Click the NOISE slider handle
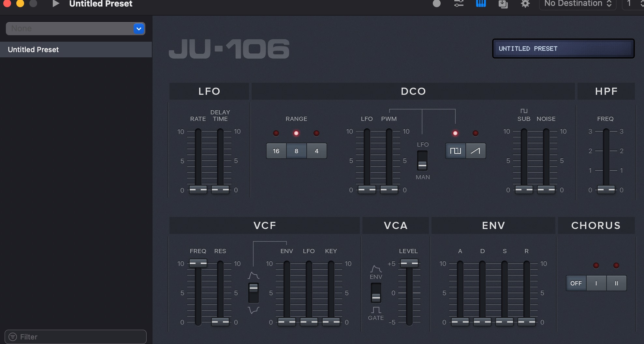This screenshot has width=644, height=344. (546, 189)
